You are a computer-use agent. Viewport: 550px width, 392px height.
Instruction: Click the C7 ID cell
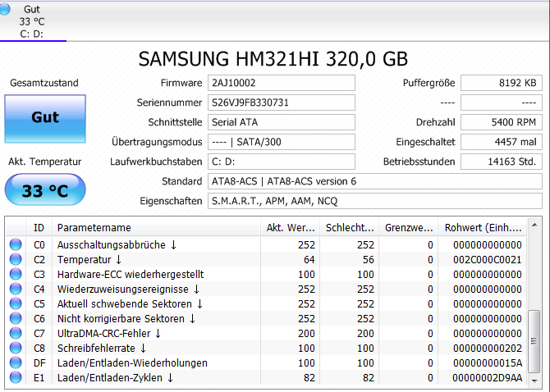coord(39,333)
